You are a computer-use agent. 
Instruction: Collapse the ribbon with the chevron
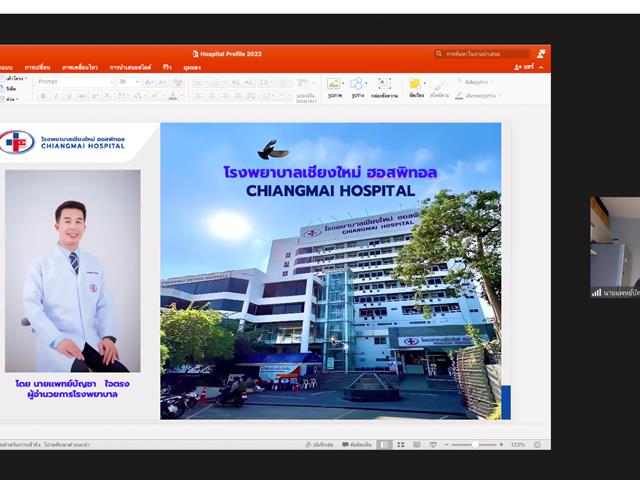[541, 67]
